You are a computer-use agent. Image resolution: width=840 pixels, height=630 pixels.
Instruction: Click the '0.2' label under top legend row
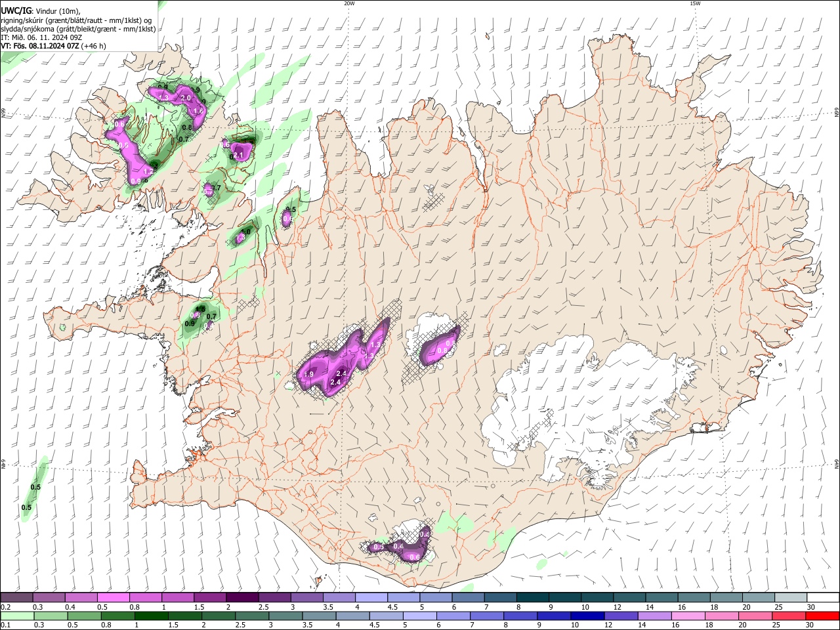(x=5, y=607)
